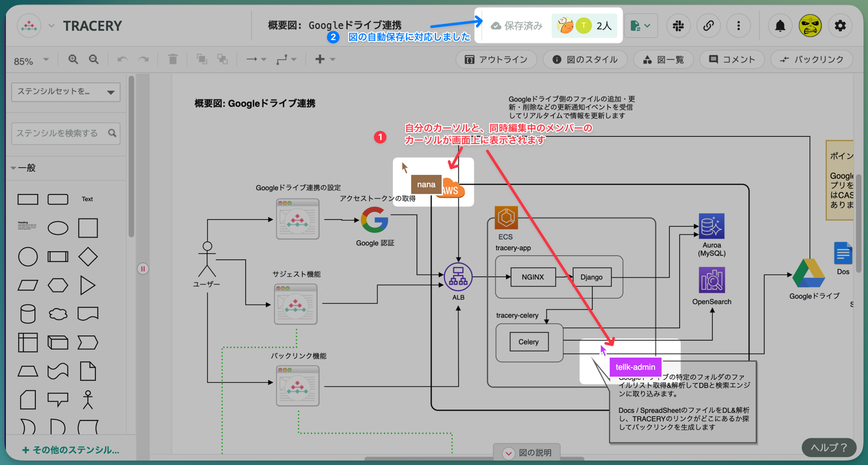The width and height of the screenshot is (868, 465).
Task: Open the 85% zoom level dropdown
Action: coord(31,60)
